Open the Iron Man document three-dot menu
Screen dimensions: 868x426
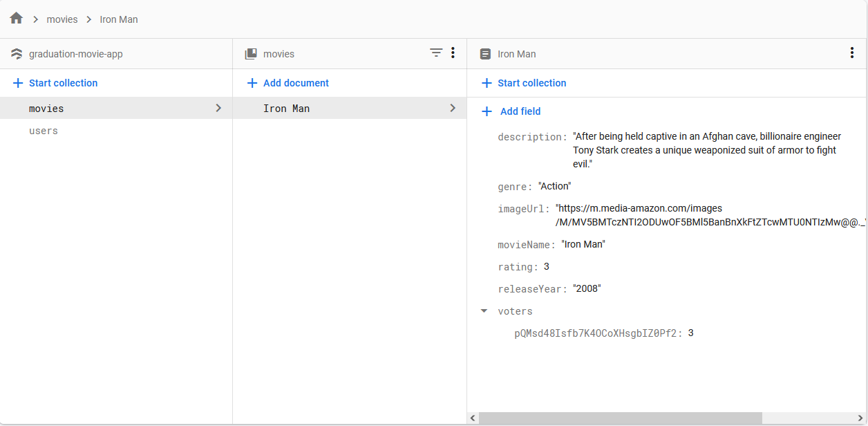(851, 53)
